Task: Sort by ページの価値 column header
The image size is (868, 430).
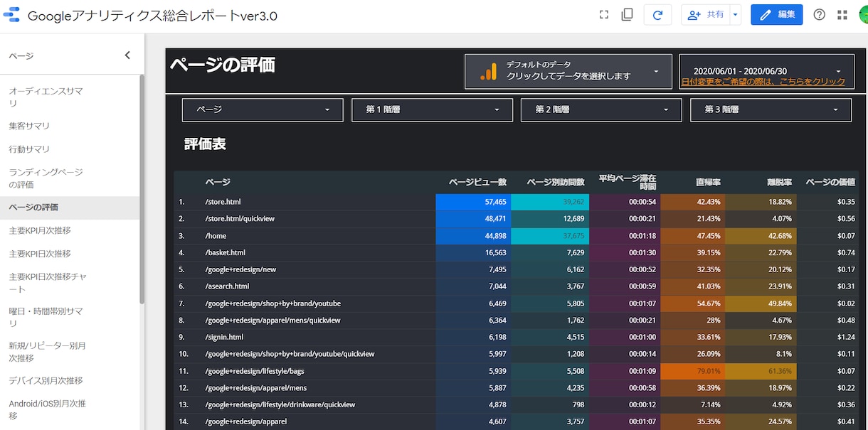Action: (830, 182)
